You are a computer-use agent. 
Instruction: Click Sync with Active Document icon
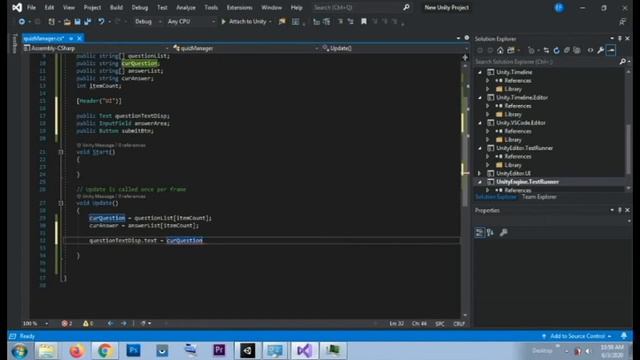click(546, 51)
